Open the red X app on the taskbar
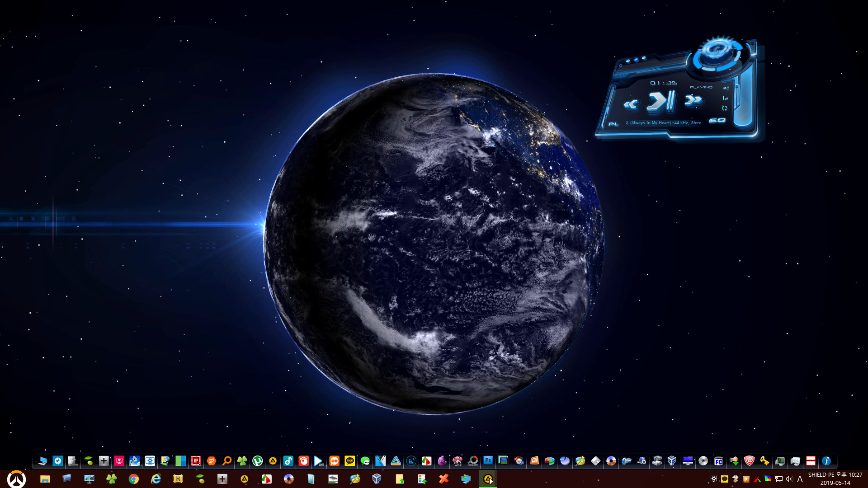The height and width of the screenshot is (488, 868). 444,479
